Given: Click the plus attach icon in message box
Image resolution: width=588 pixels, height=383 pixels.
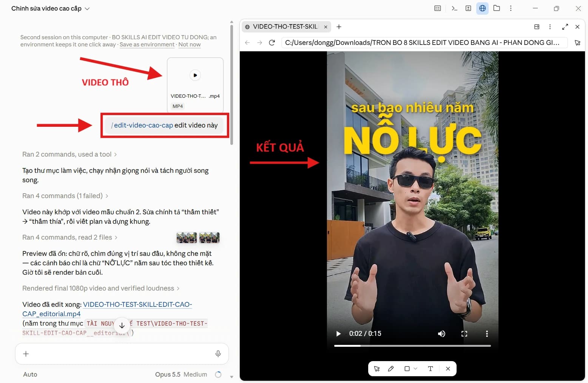Looking at the screenshot, I should pyautogui.click(x=26, y=354).
